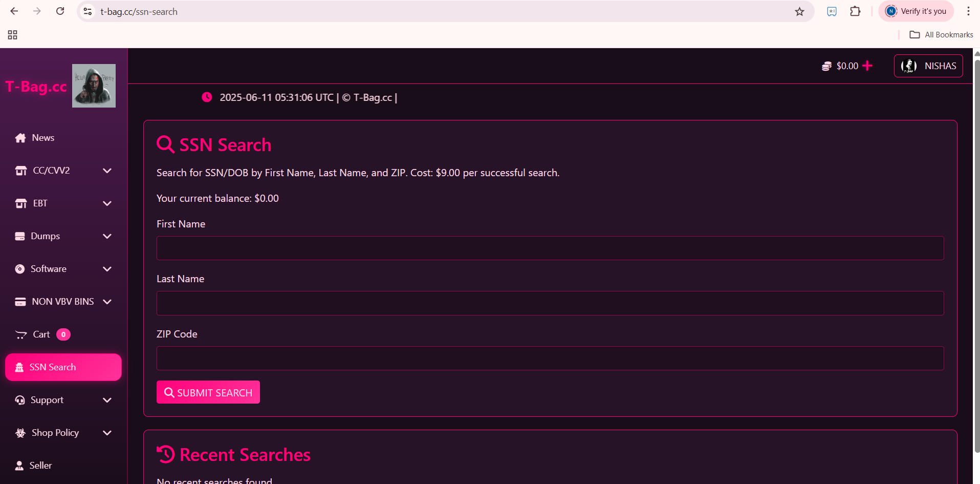Screen dimensions: 980x484
Task: Click the pink plus icon next to $0.00
Action: coord(867,66)
